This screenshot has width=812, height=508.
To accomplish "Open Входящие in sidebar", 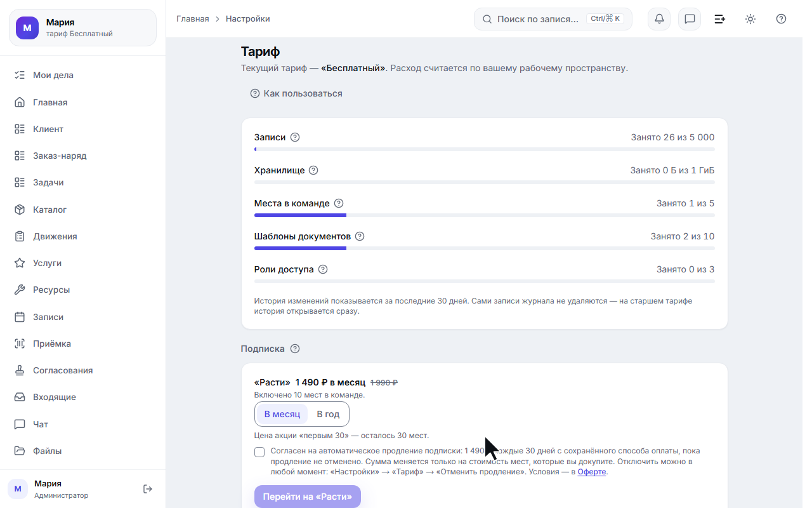I will [x=82, y=397].
